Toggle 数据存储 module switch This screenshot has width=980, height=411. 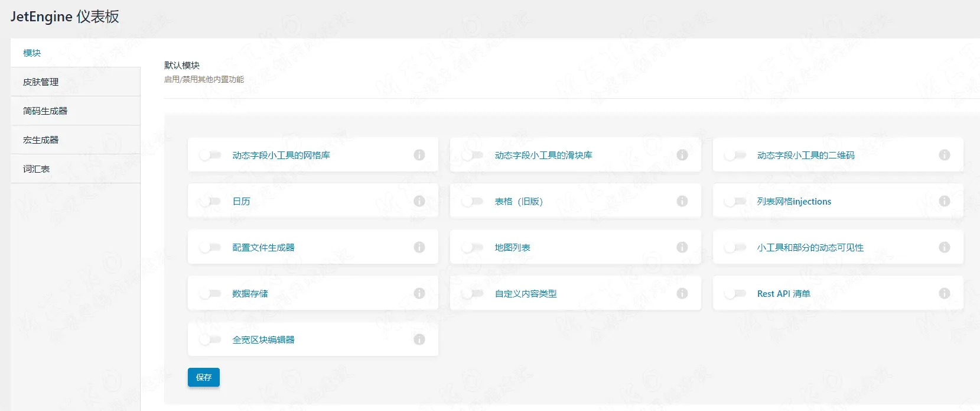(x=210, y=294)
